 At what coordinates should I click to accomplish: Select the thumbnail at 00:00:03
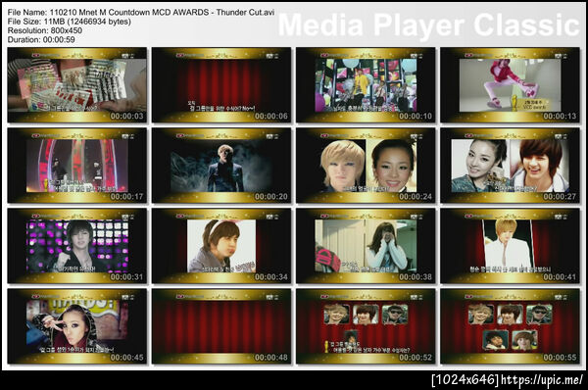point(76,85)
